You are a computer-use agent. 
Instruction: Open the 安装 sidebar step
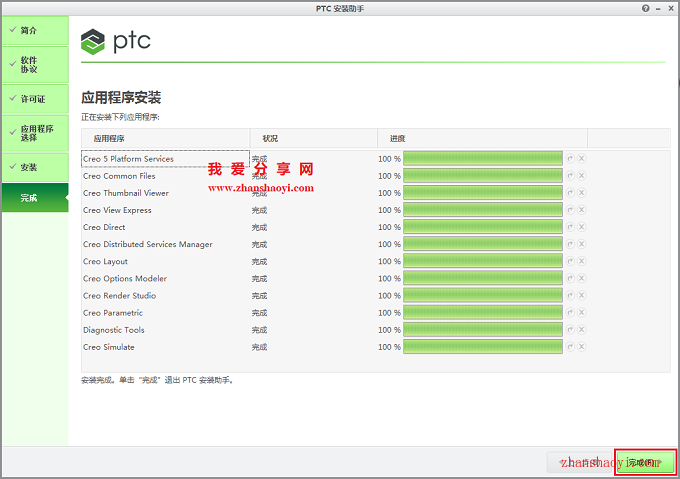pyautogui.click(x=35, y=167)
